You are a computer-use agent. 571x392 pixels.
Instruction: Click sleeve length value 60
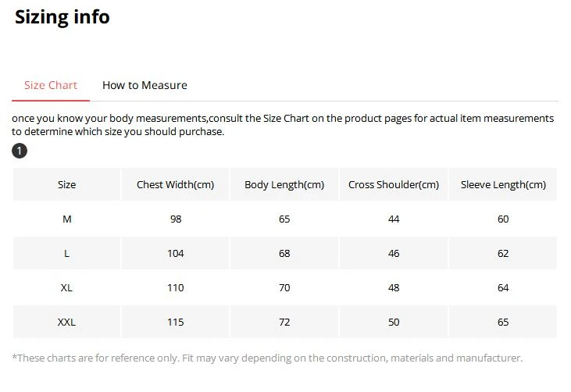tap(503, 219)
